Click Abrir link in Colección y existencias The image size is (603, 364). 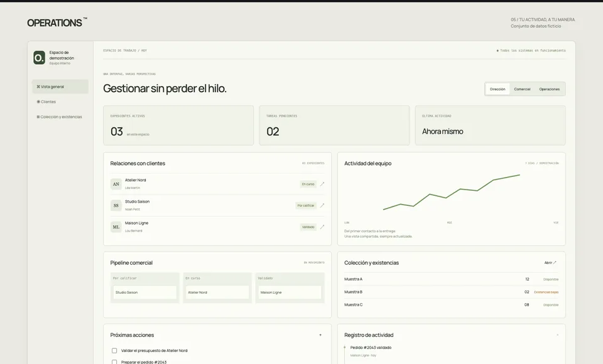click(550, 263)
